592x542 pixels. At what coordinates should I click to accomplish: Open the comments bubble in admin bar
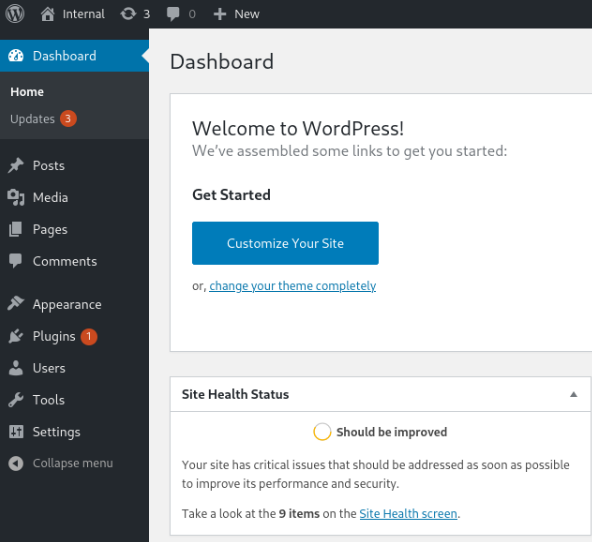173,14
